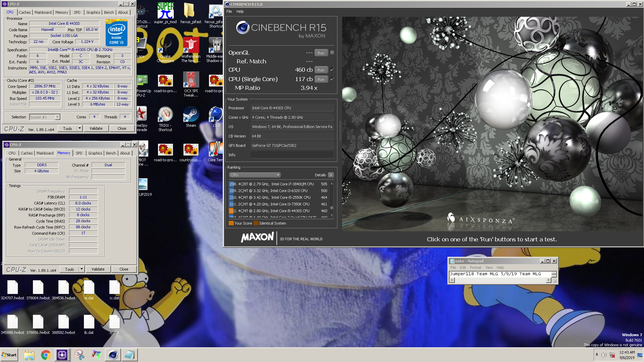The image size is (644, 362).
Task: Open the Snipping Tool taskbar icon
Action: coord(79,355)
